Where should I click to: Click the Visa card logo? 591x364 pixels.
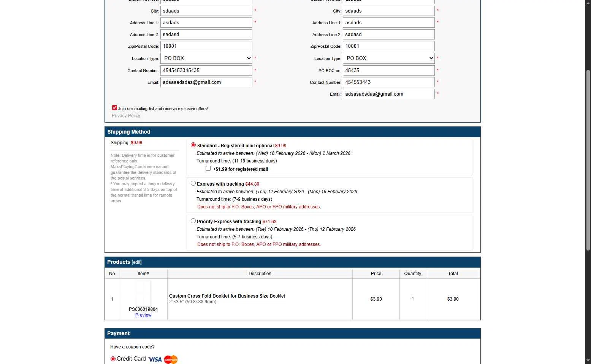[155, 359]
